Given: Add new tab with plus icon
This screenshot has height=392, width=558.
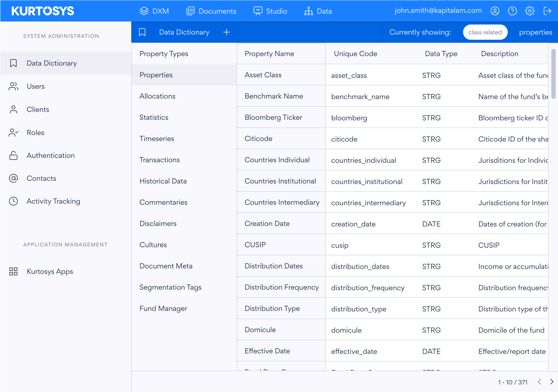Looking at the screenshot, I should (226, 32).
